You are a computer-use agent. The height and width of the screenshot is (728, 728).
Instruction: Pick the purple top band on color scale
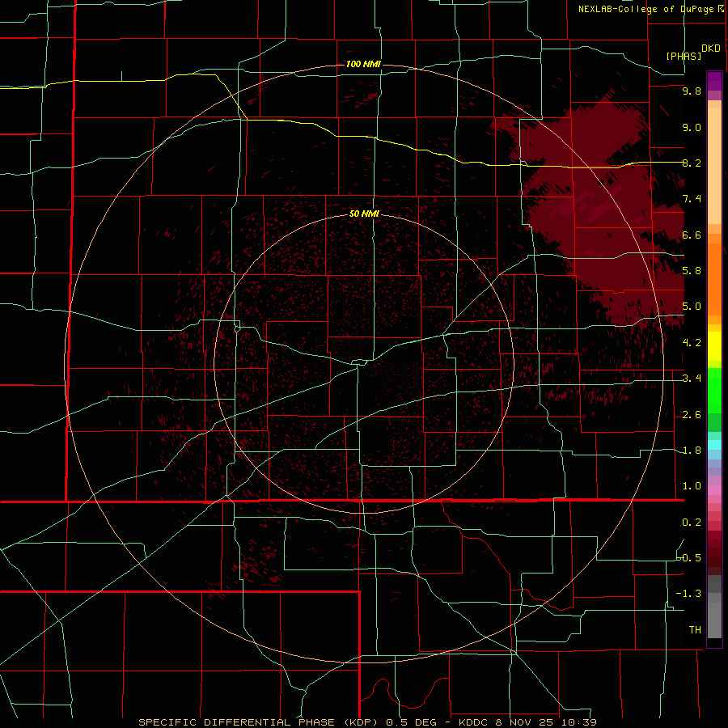(714, 81)
